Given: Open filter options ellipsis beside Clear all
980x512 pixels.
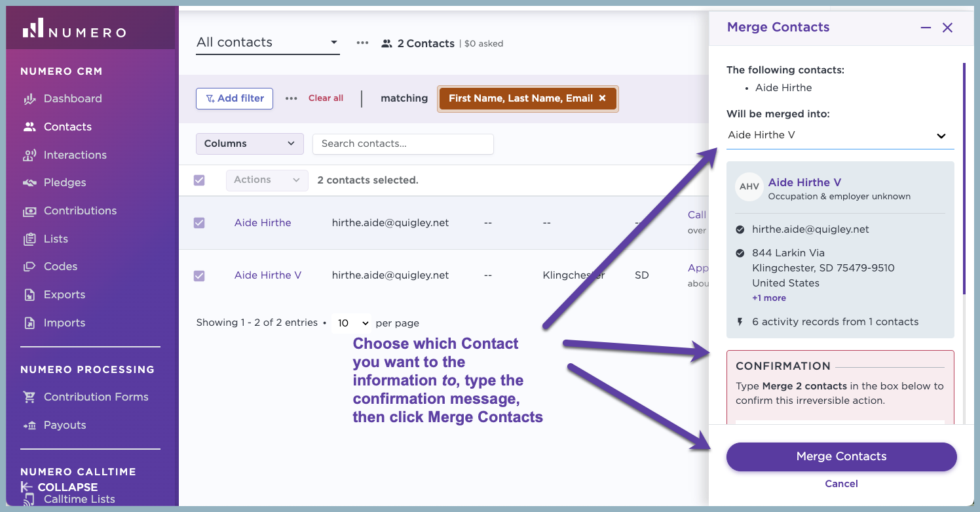Looking at the screenshot, I should 292,98.
